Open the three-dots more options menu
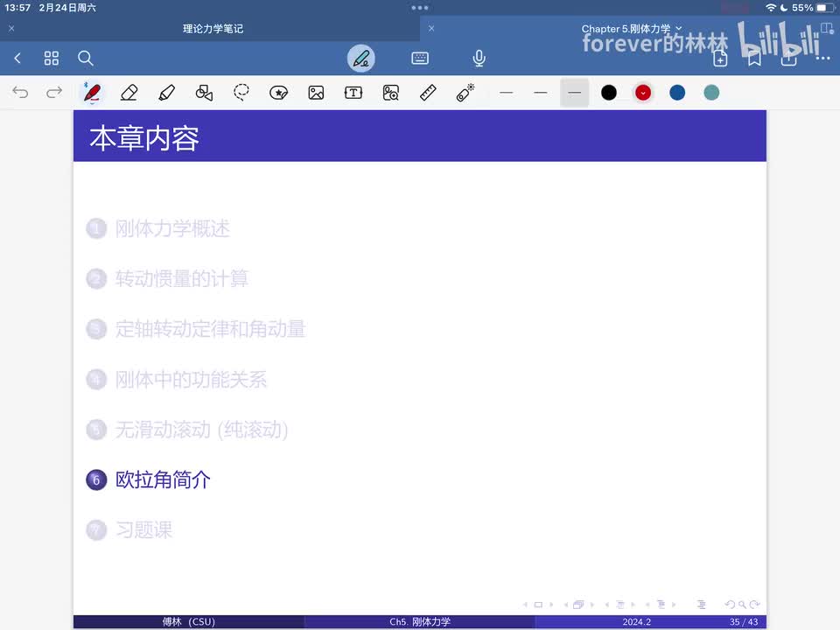This screenshot has height=630, width=840. (822, 58)
